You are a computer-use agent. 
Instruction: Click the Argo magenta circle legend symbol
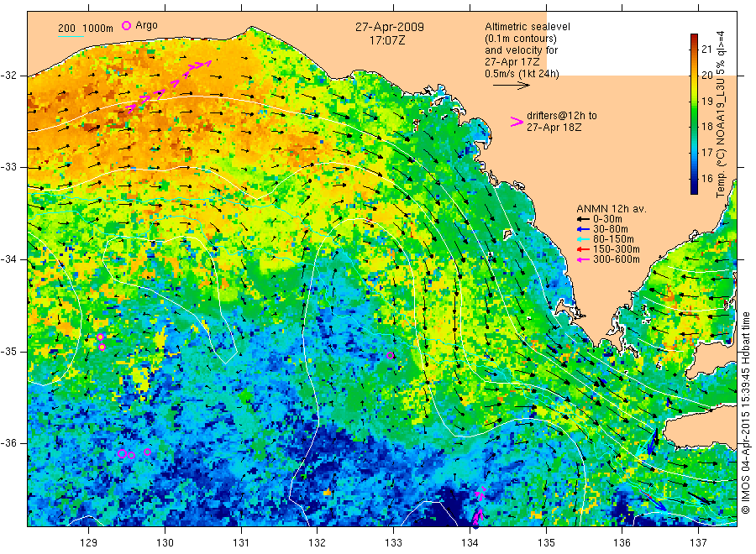pos(126,25)
